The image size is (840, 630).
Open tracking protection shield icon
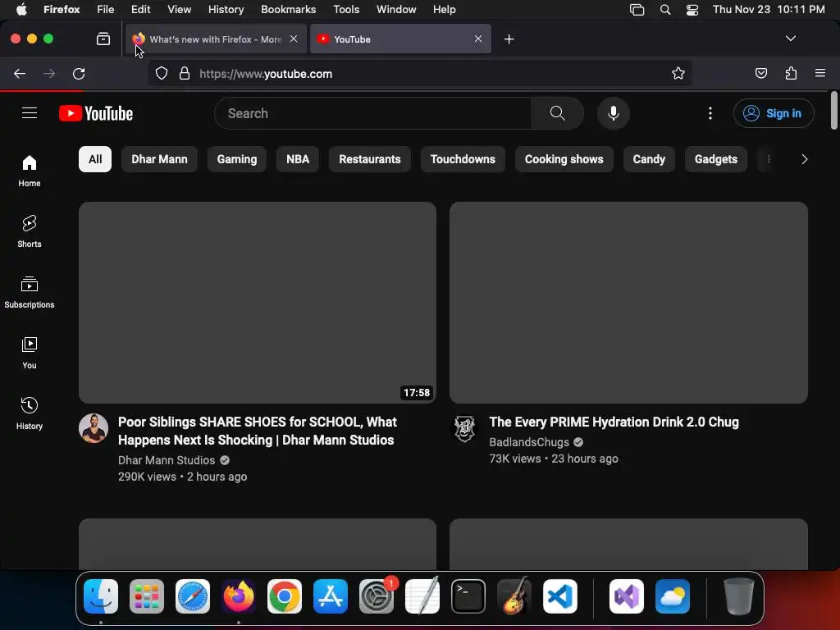(162, 73)
